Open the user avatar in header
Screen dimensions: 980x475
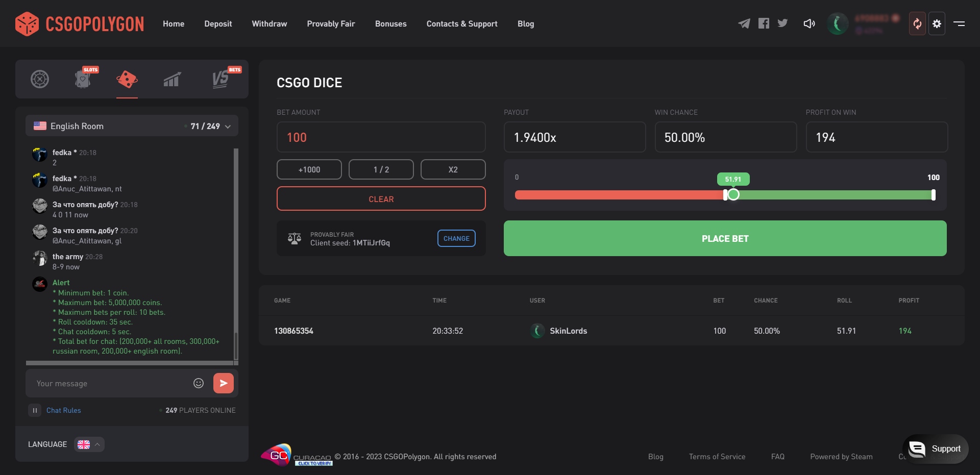(837, 23)
